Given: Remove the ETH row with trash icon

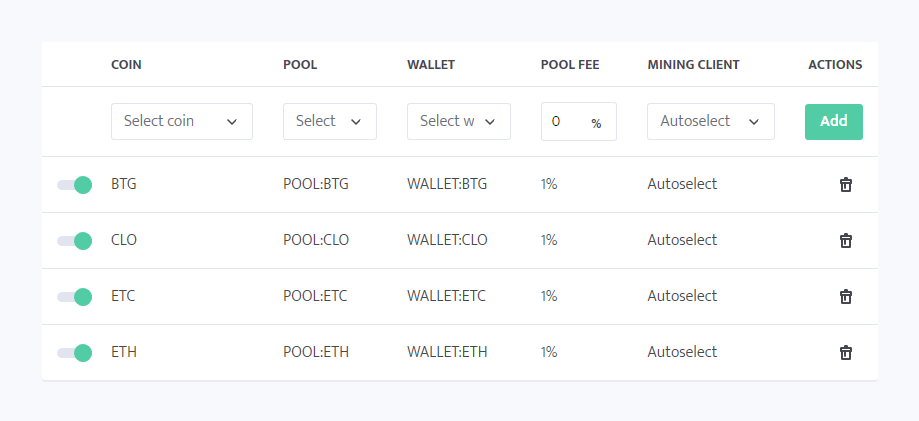Looking at the screenshot, I should [845, 353].
